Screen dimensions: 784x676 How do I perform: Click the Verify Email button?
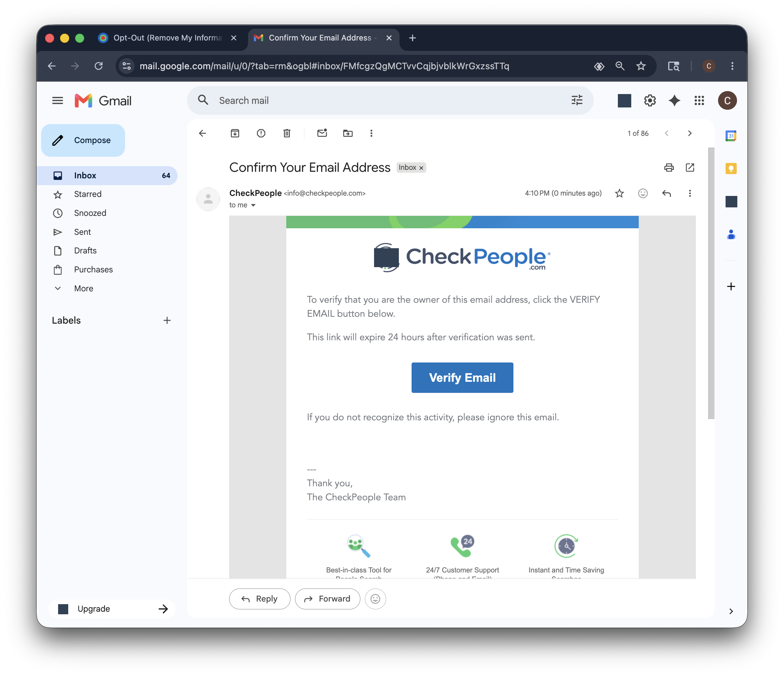point(462,378)
